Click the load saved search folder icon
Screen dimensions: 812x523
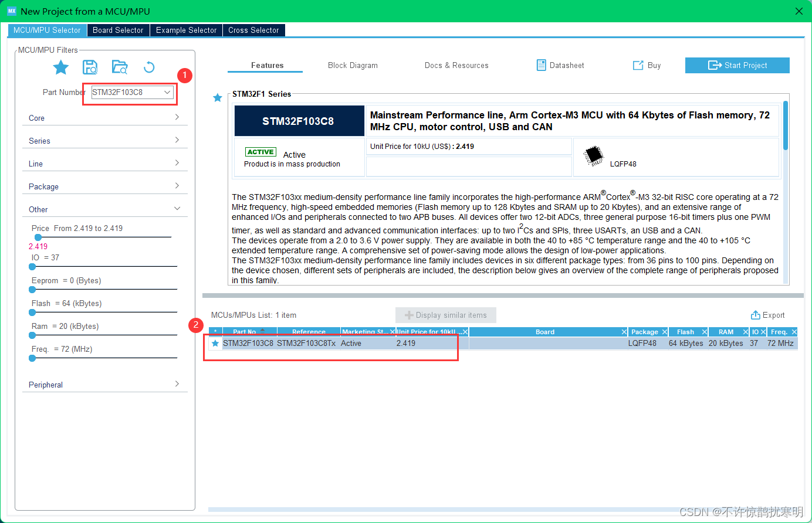pyautogui.click(x=120, y=67)
